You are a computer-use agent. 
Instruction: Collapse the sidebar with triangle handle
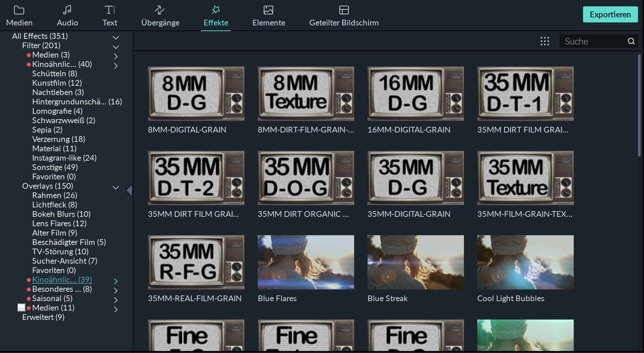click(x=129, y=190)
